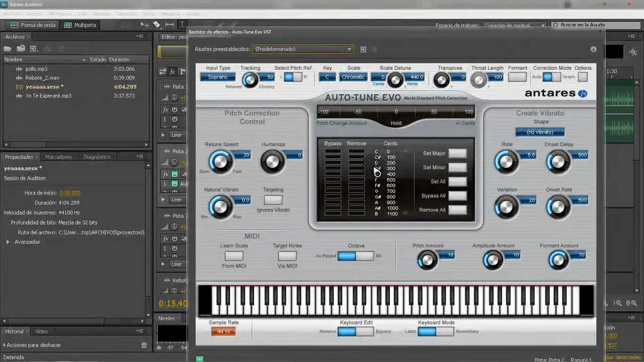Select the Time Selection I-beam tool
This screenshot has width=644, height=362.
(x=182, y=25)
